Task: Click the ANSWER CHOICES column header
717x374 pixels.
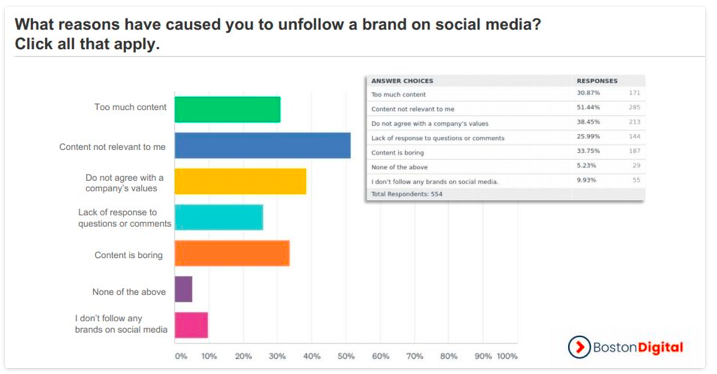Action: [x=402, y=81]
